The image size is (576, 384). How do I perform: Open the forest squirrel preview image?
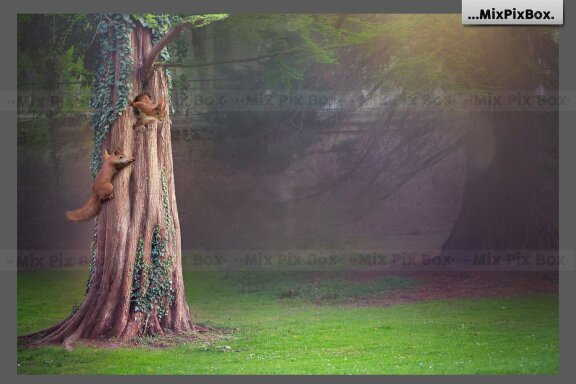click(288, 194)
